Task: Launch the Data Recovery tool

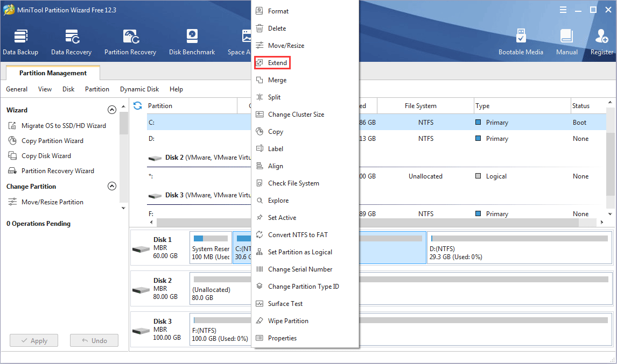Action: point(71,42)
